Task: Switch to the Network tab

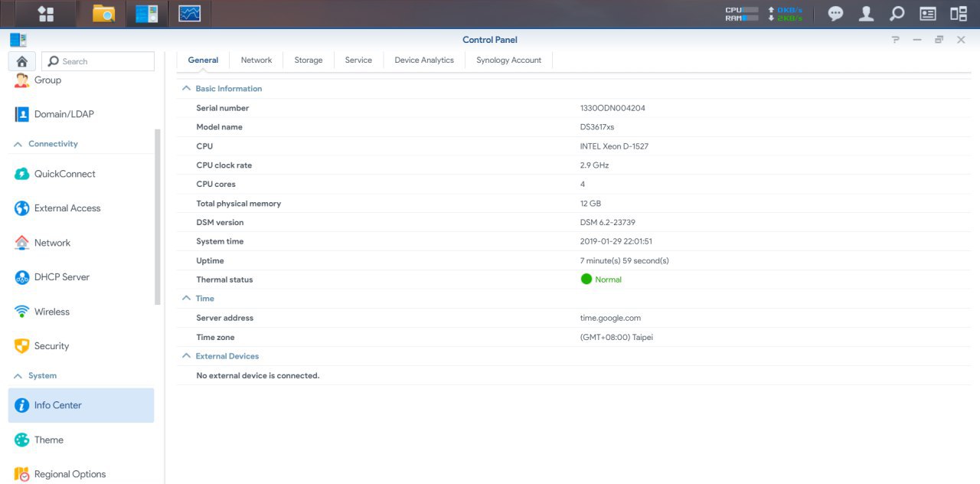Action: 256,60
